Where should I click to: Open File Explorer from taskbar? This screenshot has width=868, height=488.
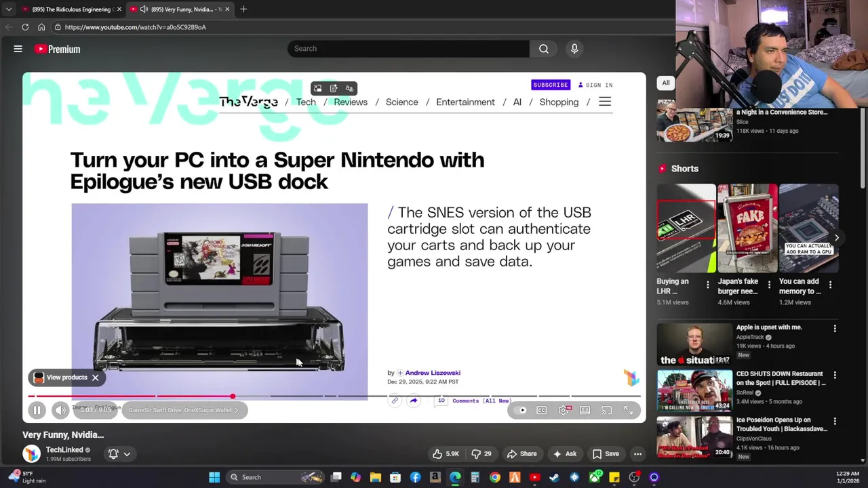(x=375, y=477)
